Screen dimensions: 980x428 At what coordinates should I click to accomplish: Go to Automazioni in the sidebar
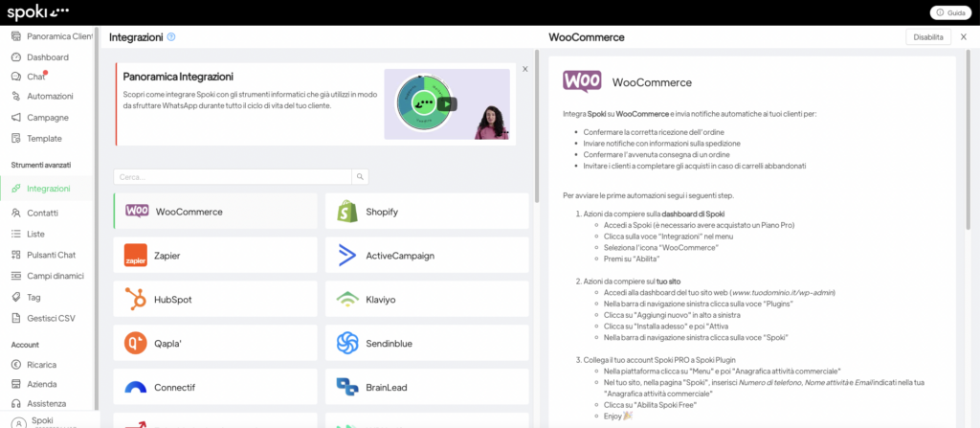[50, 96]
